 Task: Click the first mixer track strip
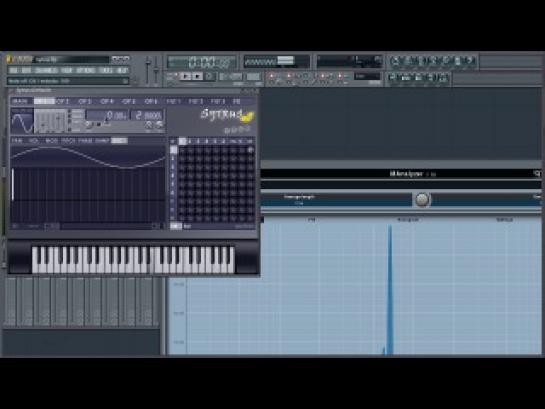point(11,302)
